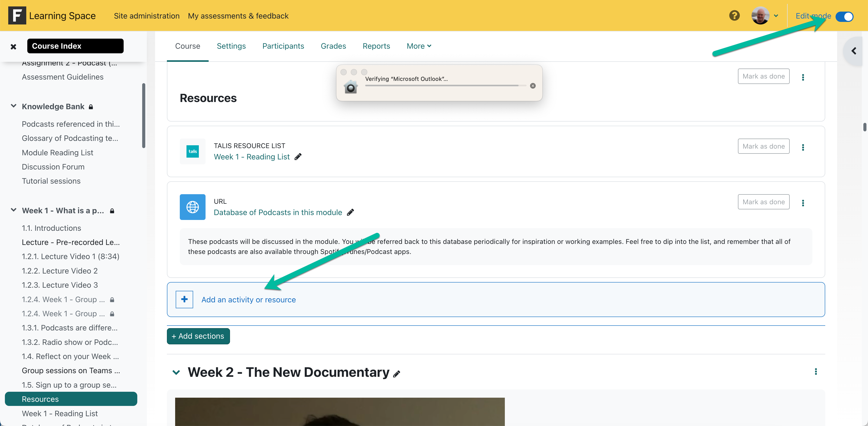The image size is (868, 426).
Task: Close the Course Index drawer
Action: click(13, 47)
